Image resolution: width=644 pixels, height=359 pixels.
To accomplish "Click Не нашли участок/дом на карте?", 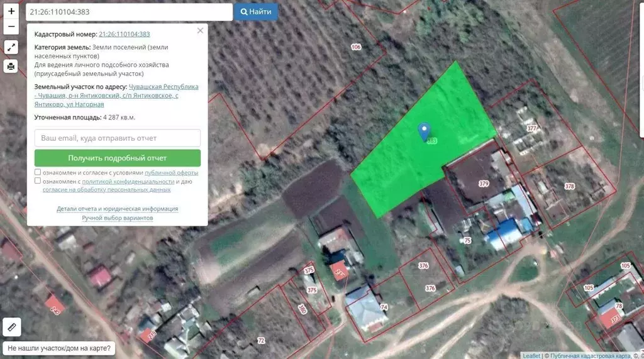I will (59, 348).
